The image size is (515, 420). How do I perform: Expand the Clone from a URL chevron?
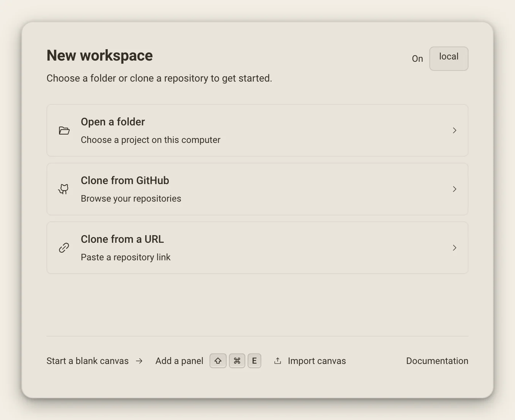(454, 248)
